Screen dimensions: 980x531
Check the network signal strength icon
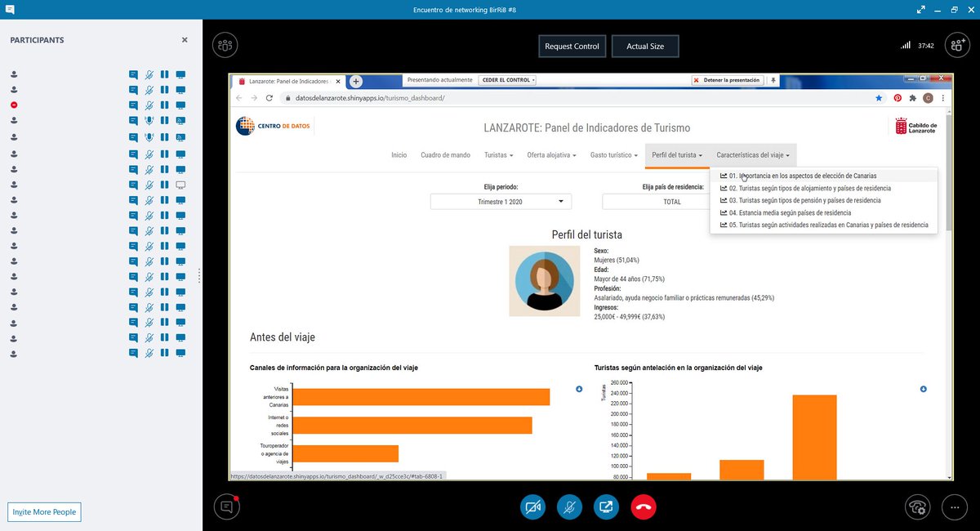point(906,46)
